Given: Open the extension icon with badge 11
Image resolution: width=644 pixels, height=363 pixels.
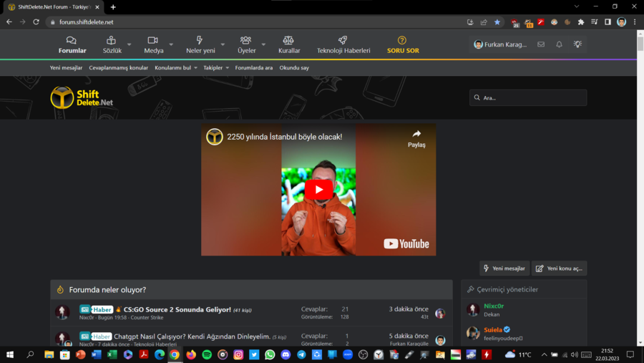Looking at the screenshot, I should point(528,23).
